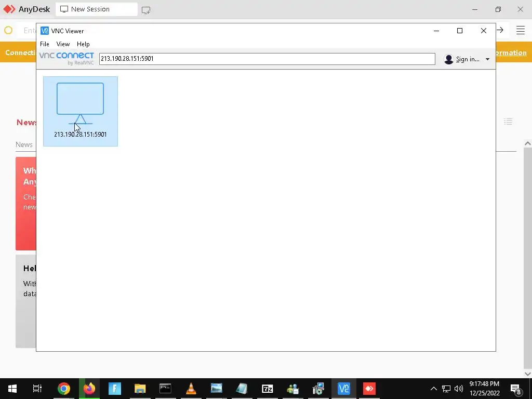Select the 213.190.28.151:5901 connection thumbnail

pos(81,111)
